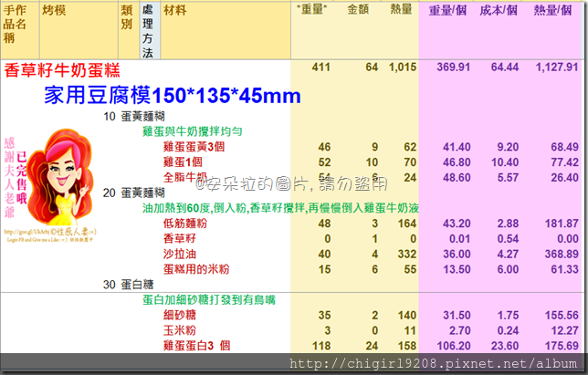Click the value 368.89
The width and height of the screenshot is (588, 375).
pos(562,255)
